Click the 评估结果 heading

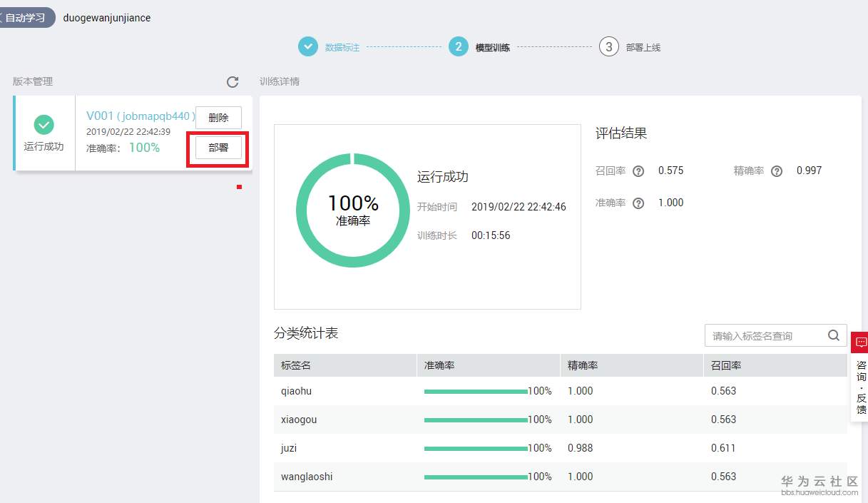point(621,133)
